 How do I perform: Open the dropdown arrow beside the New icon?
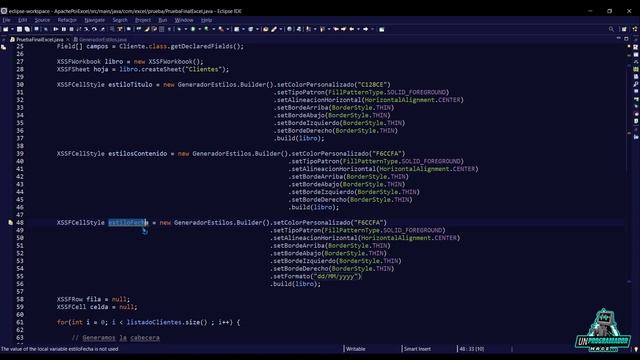click(12, 29)
